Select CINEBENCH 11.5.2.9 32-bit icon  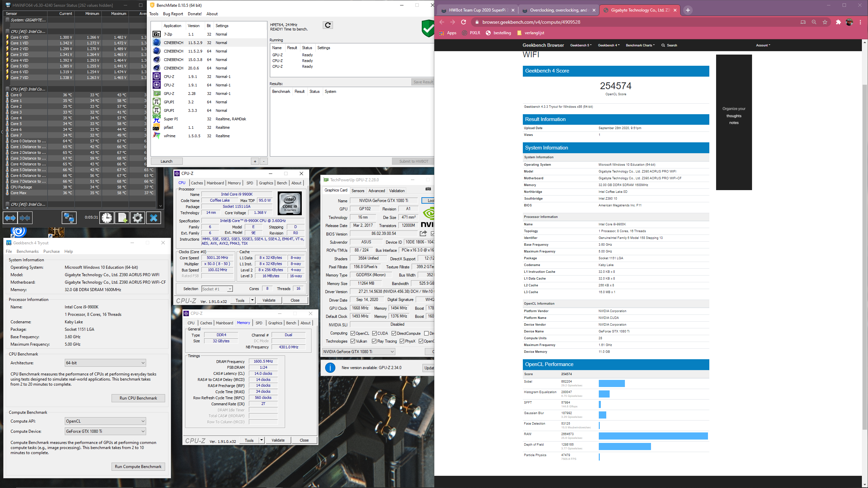[156, 43]
